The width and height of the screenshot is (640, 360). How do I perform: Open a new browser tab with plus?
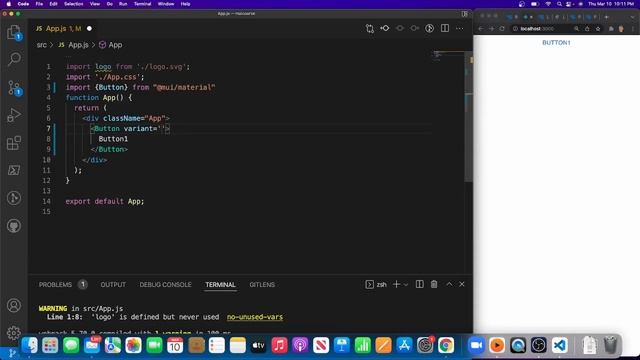pos(606,17)
